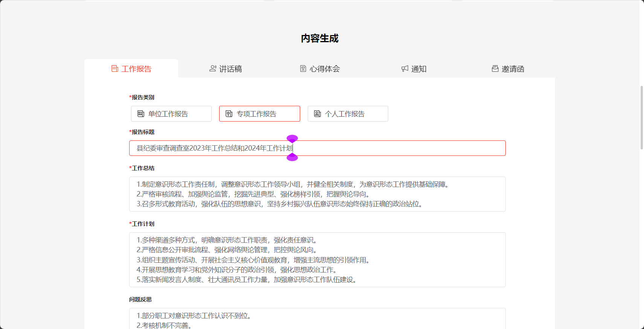Click the page vertical scrollbar thumb
Screen dimensions: 644x329
642,117
